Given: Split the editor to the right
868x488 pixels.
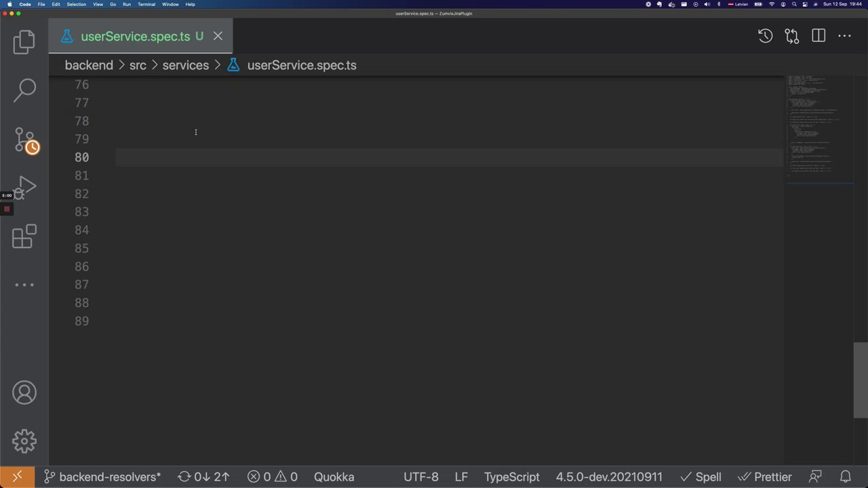Looking at the screenshot, I should coord(818,36).
